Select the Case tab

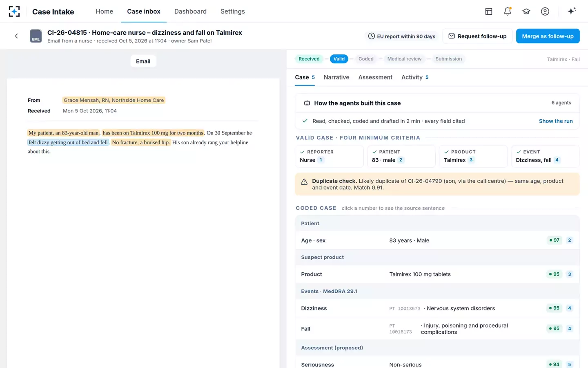(305, 77)
